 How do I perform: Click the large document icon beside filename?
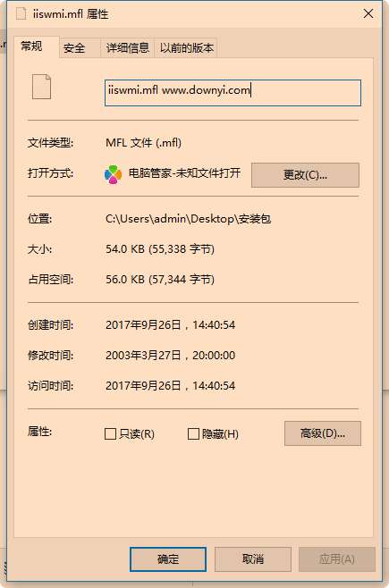click(41, 87)
